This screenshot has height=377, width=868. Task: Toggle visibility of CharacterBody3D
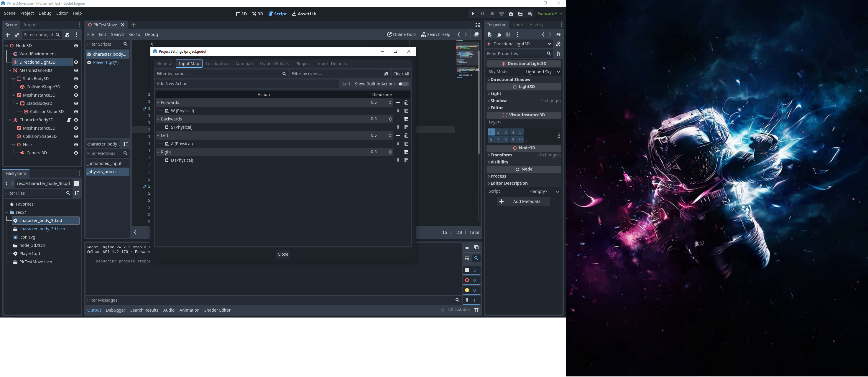coord(76,120)
